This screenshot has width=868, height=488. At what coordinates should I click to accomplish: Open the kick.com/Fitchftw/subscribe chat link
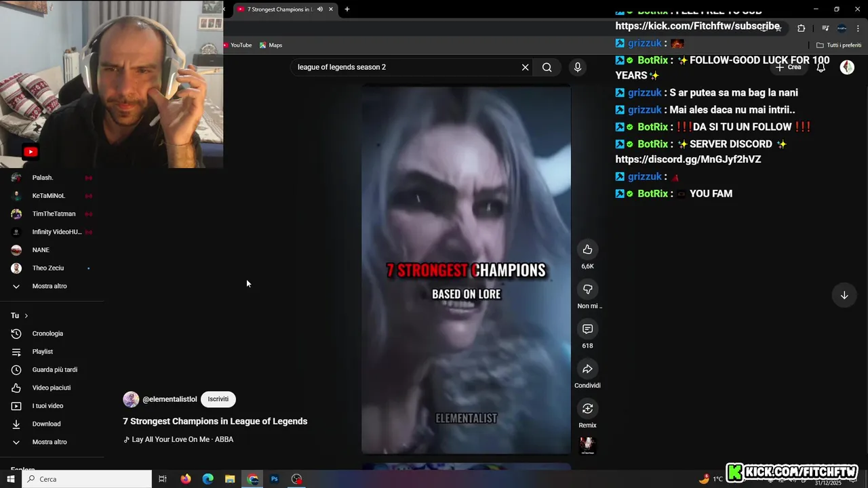click(697, 26)
